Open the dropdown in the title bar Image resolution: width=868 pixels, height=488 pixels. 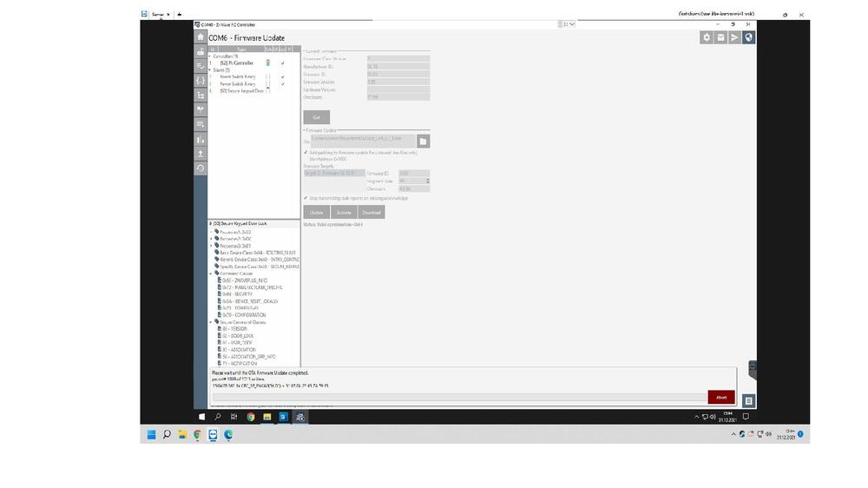(x=569, y=24)
